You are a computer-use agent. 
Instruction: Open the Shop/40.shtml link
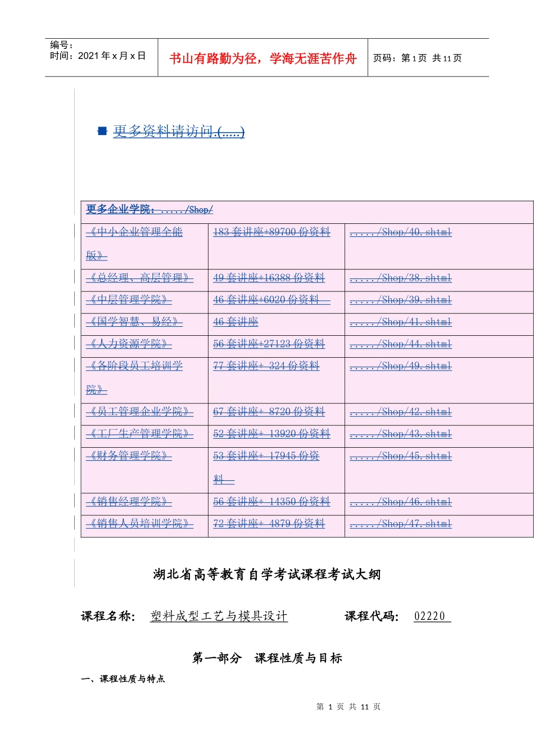pos(401,232)
